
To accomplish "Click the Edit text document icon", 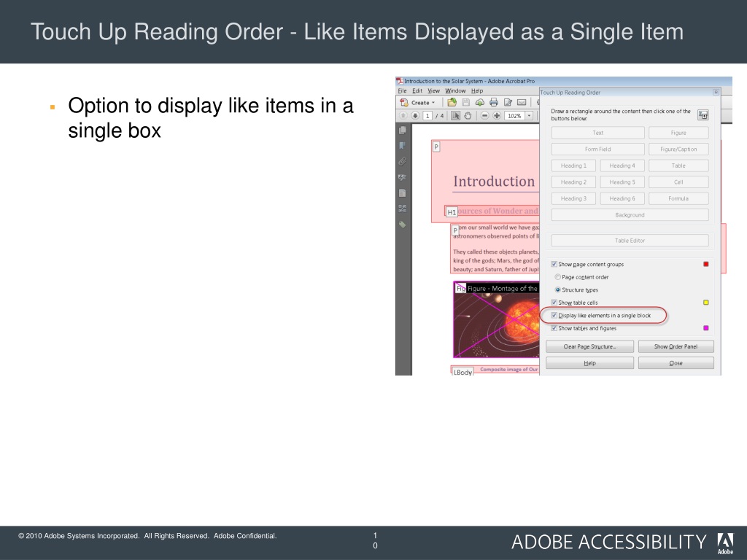I will coord(508,102).
